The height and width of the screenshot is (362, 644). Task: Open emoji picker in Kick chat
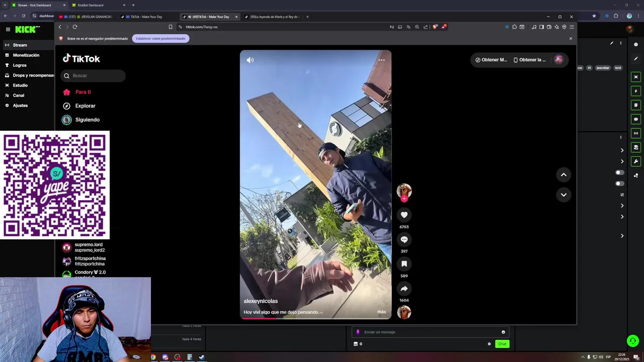(x=503, y=332)
